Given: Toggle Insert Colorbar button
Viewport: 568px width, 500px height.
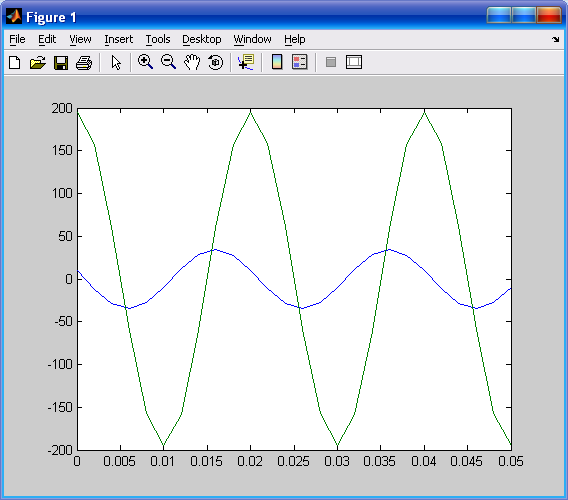Looking at the screenshot, I should pos(277,62).
